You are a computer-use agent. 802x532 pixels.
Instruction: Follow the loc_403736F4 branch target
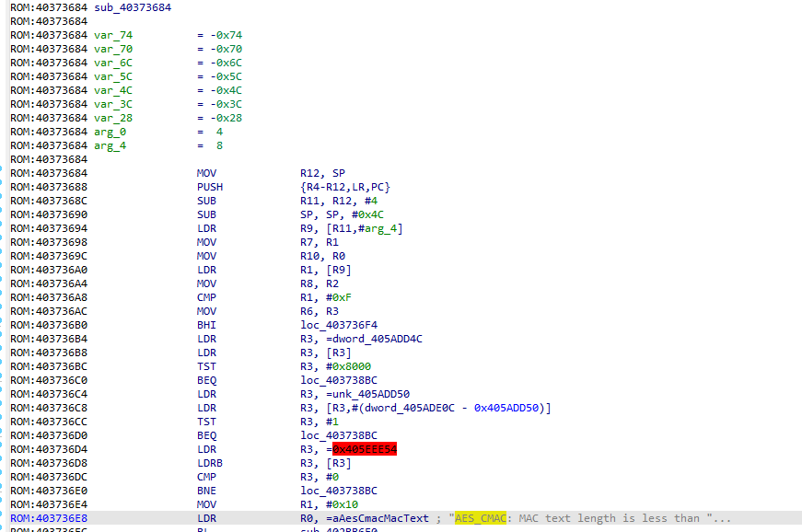339,325
